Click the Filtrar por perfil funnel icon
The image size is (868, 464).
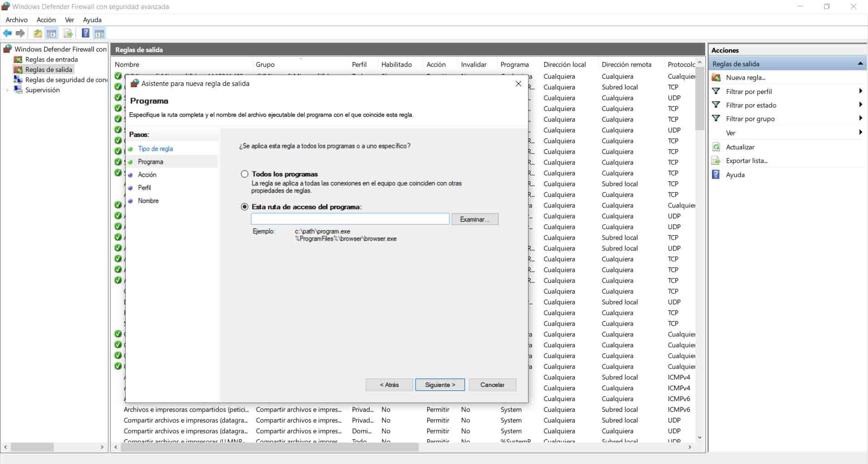[716, 91]
